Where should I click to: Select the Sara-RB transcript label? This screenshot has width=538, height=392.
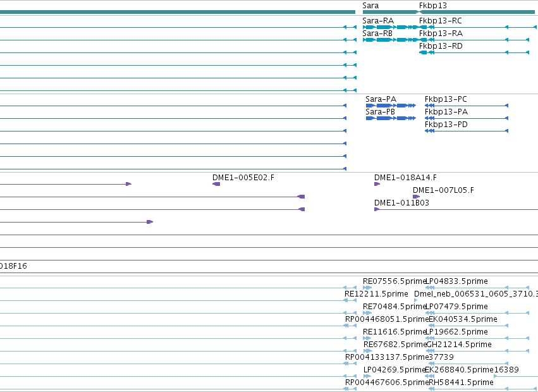(377, 34)
